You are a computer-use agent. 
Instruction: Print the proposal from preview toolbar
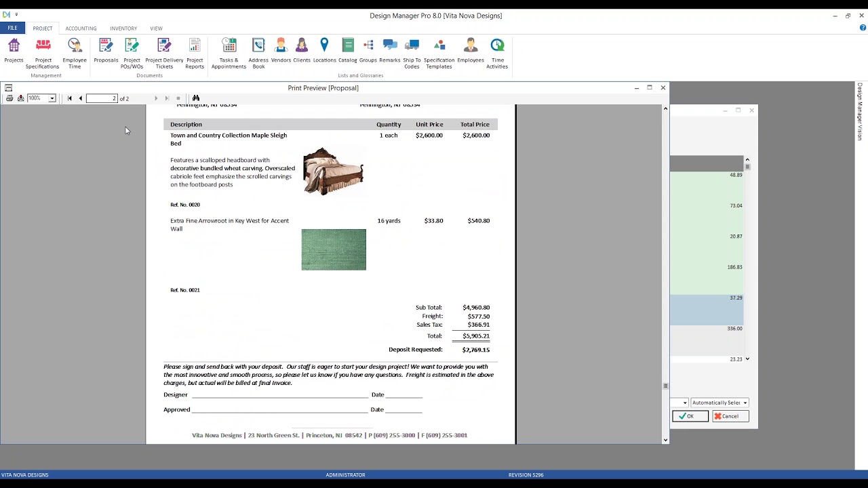9,98
